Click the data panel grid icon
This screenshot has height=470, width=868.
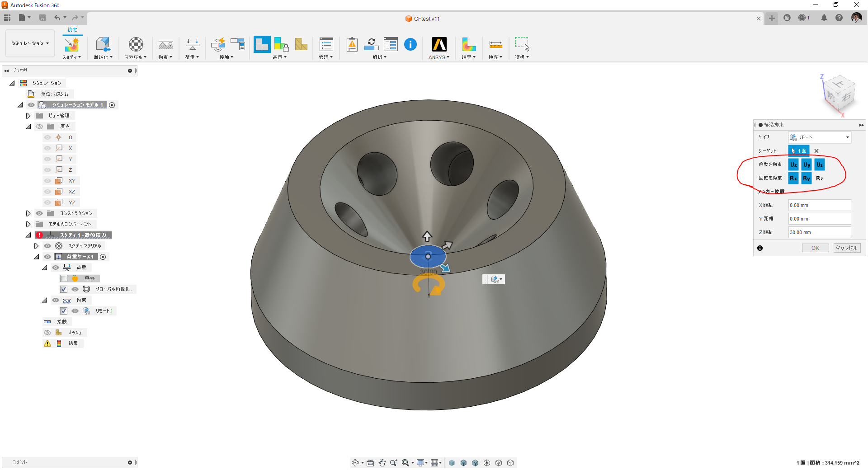[x=7, y=18]
